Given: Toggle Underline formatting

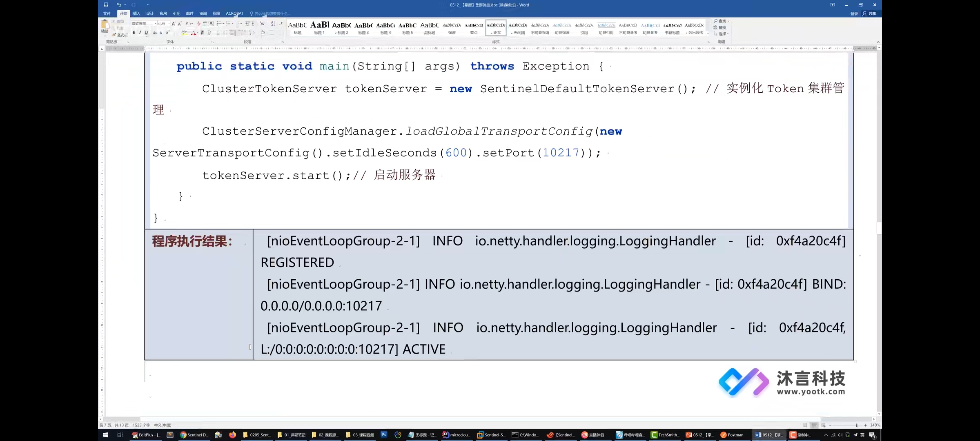Looking at the screenshot, I should coord(146,33).
